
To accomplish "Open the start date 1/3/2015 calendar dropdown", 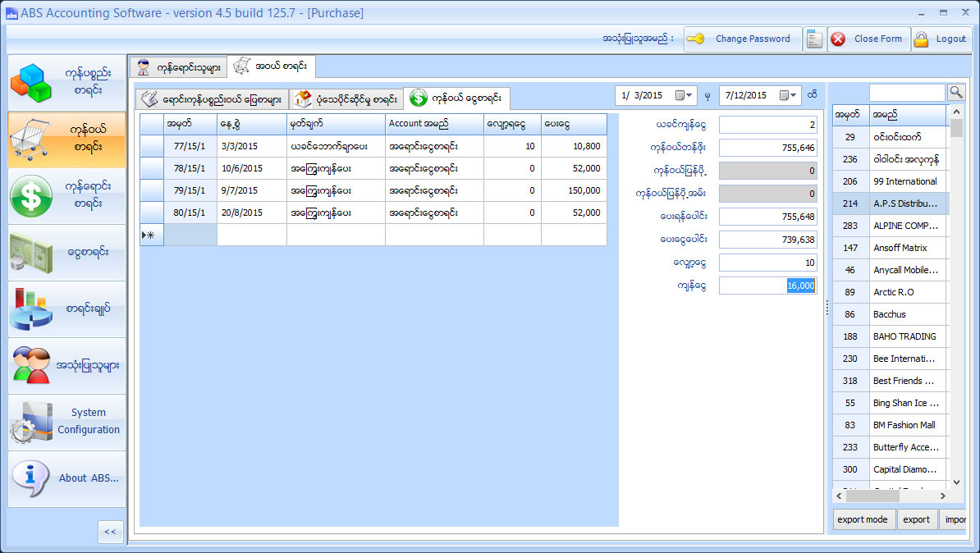I will coord(683,96).
